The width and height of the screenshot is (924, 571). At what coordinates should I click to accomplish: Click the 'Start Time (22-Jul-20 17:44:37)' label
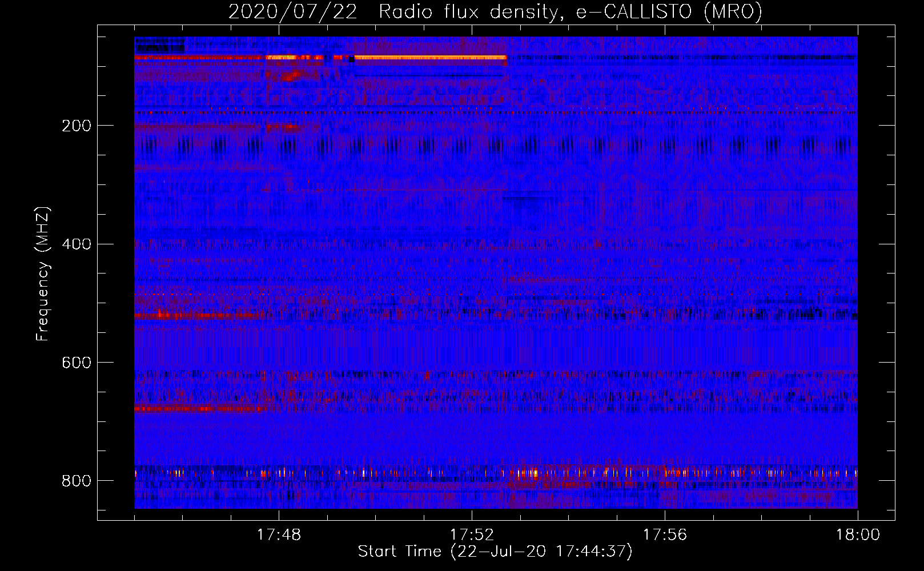[x=495, y=552]
